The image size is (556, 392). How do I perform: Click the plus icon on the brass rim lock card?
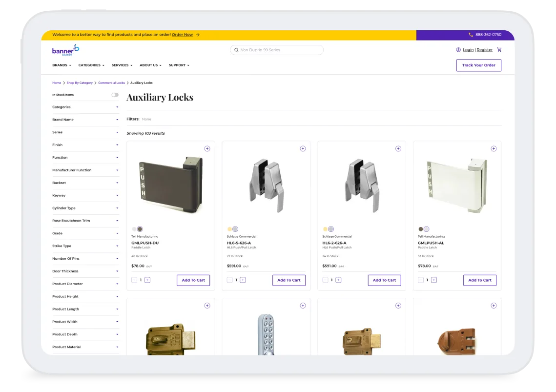click(x=207, y=306)
